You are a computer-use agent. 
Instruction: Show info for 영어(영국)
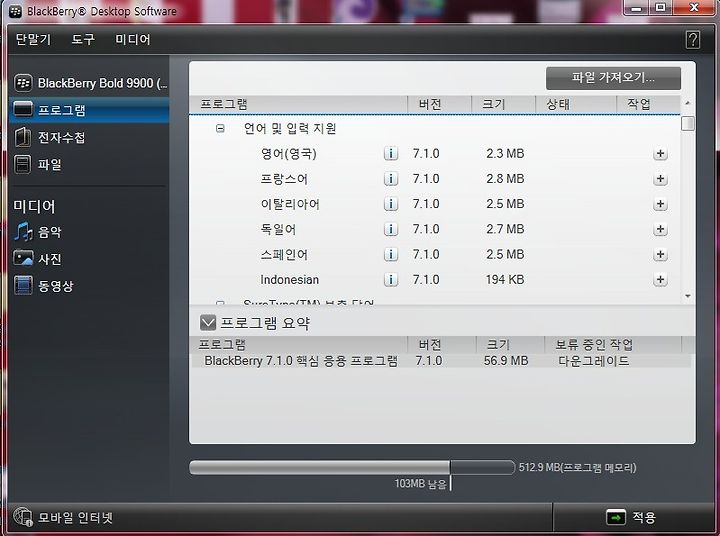coord(391,153)
